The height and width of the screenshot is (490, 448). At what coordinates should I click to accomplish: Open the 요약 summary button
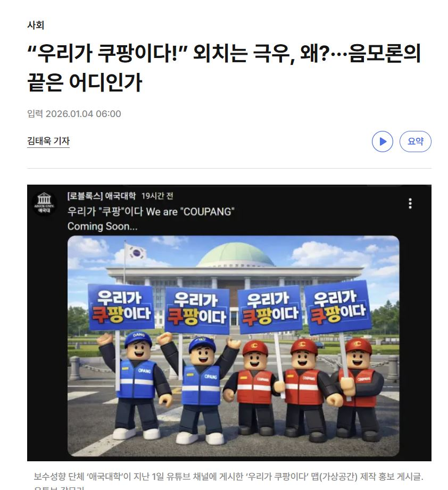pyautogui.click(x=415, y=141)
